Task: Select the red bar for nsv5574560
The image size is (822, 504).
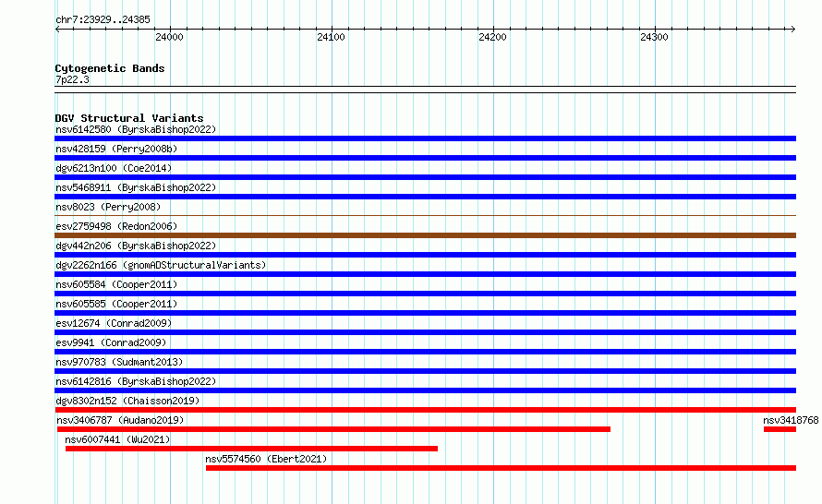Action: [501, 468]
